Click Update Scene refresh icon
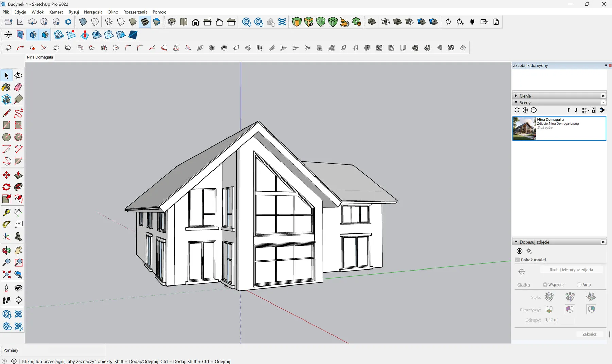The width and height of the screenshot is (612, 364). tap(517, 110)
